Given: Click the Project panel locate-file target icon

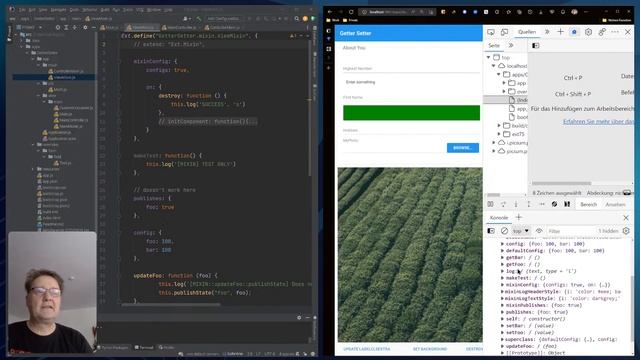Looking at the screenshot, I should 58,27.
